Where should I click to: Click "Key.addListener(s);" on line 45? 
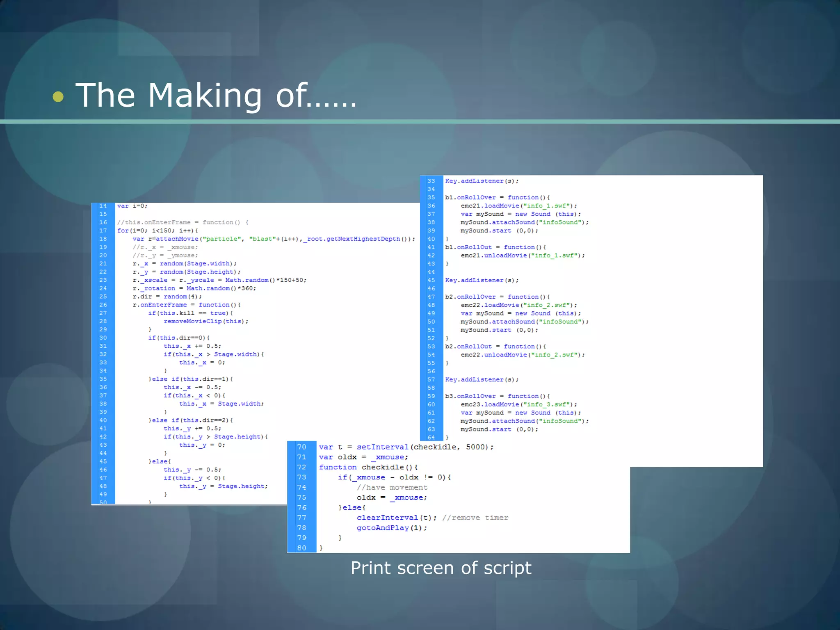(x=482, y=280)
